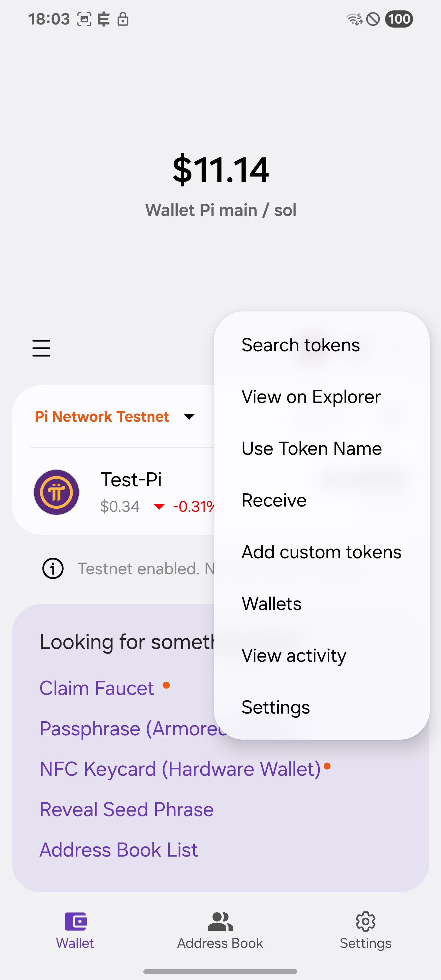The height and width of the screenshot is (980, 441).
Task: Open the Address Book List link
Action: pyautogui.click(x=119, y=850)
